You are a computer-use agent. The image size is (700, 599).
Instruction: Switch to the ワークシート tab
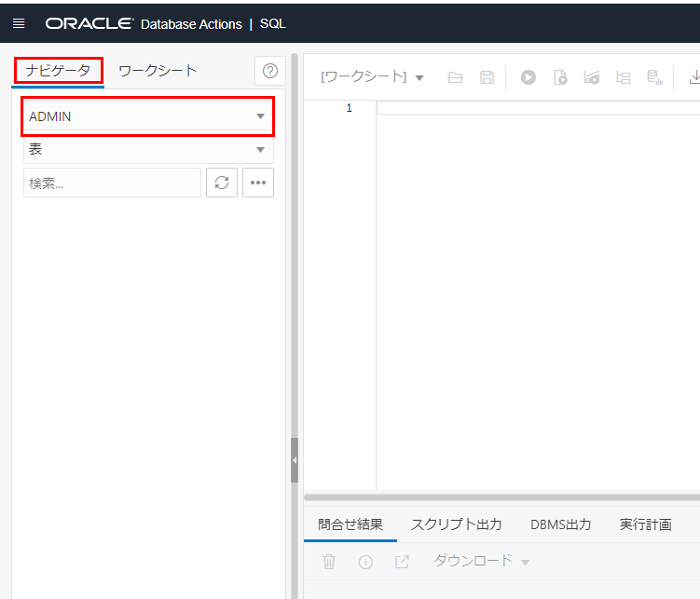pyautogui.click(x=158, y=71)
